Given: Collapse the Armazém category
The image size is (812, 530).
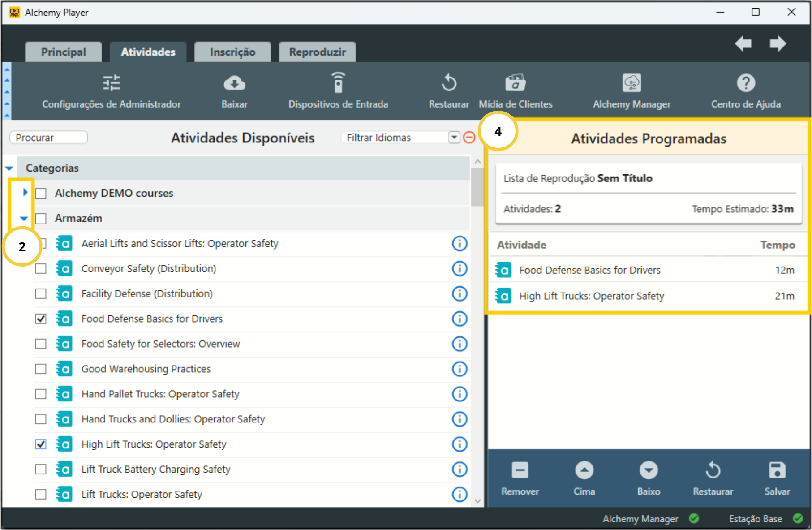Looking at the screenshot, I should (24, 219).
